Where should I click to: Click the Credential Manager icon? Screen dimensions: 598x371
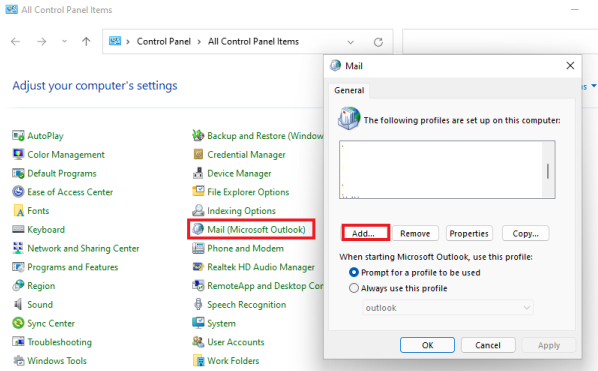[198, 154]
